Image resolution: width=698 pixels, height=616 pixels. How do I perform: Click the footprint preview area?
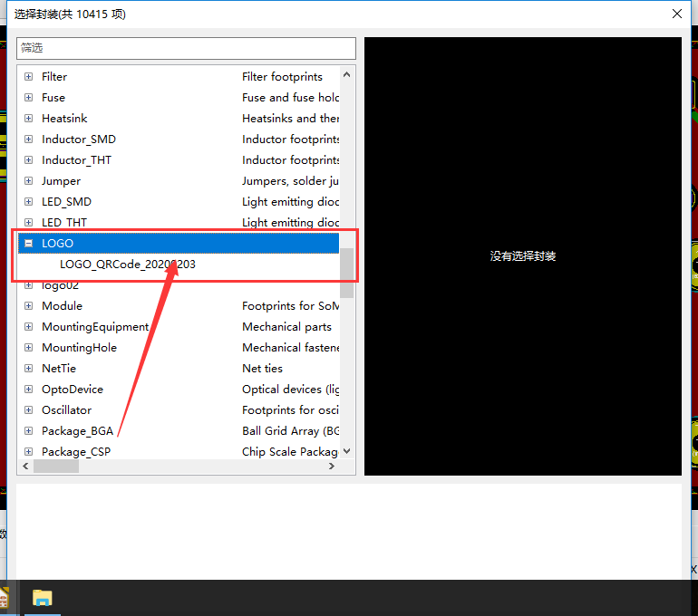coord(523,256)
